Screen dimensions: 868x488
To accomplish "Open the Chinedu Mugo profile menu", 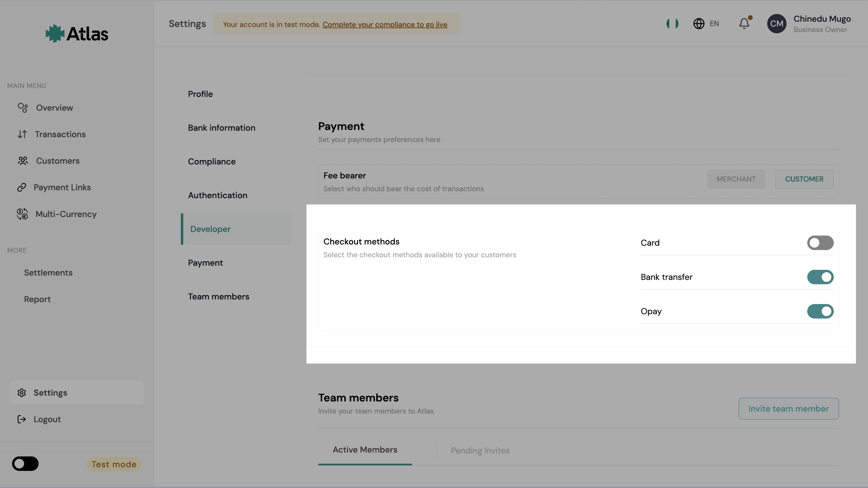I will pyautogui.click(x=809, y=24).
